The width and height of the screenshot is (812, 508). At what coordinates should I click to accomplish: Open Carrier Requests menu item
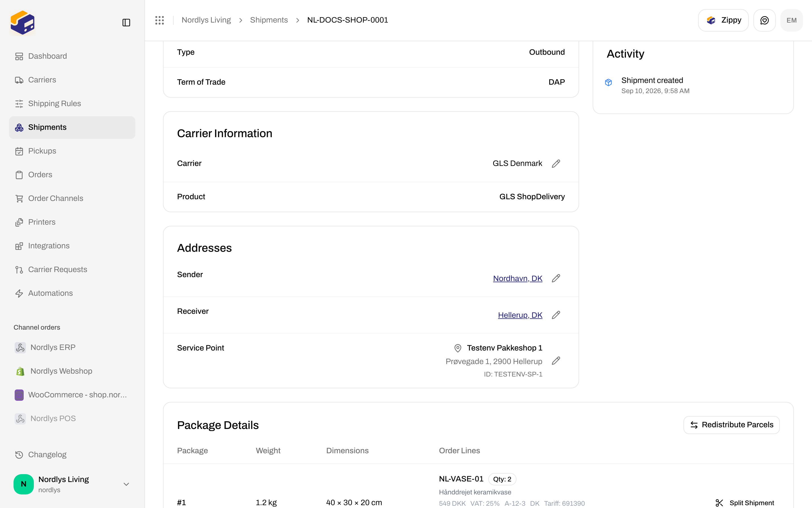pos(72,270)
